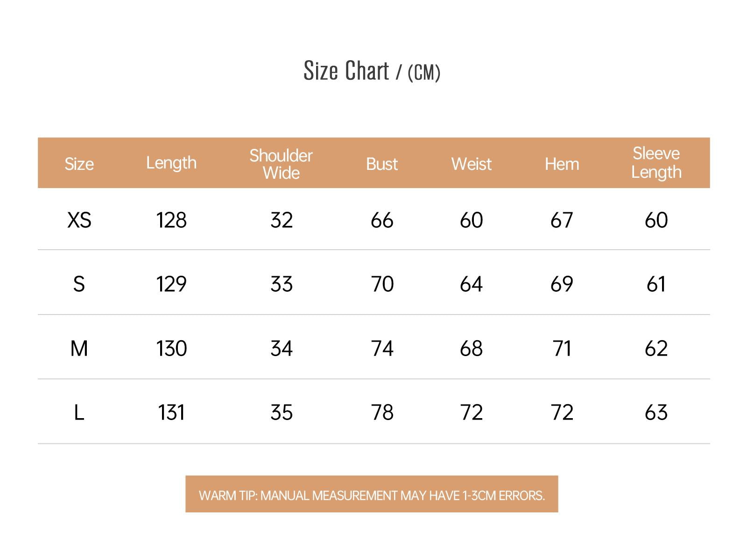
Task: Select the L size row label
Action: [x=79, y=413]
